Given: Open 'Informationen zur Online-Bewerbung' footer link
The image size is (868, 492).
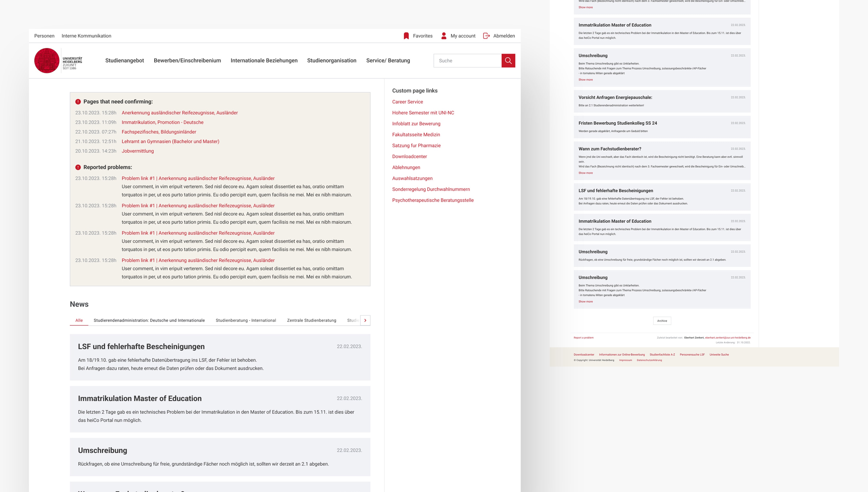Looking at the screenshot, I should point(622,355).
